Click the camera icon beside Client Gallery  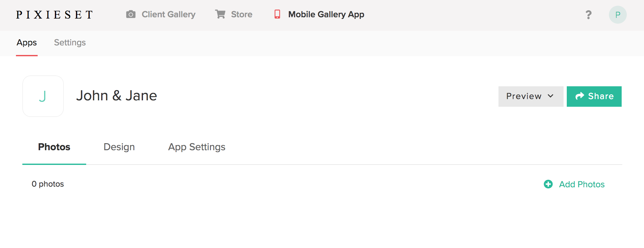click(131, 14)
